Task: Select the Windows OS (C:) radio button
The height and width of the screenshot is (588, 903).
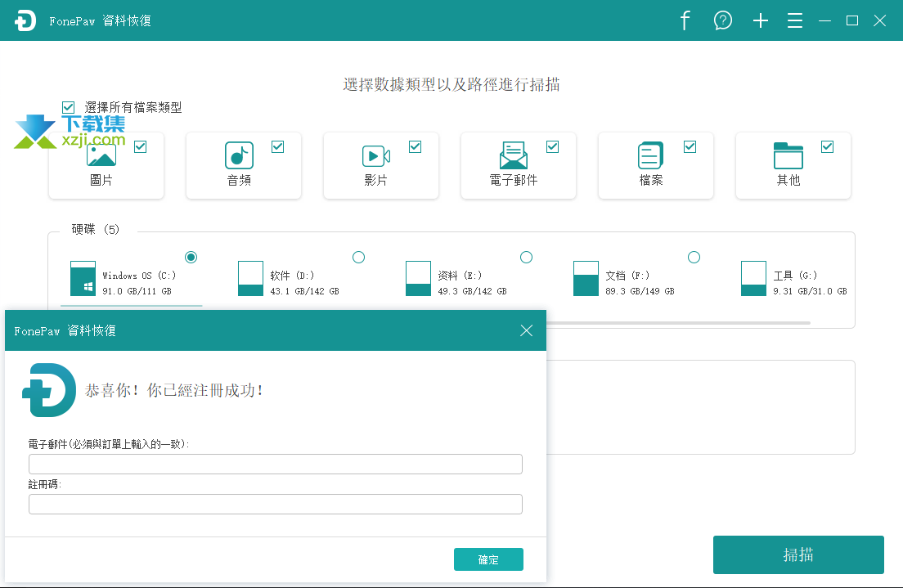Action: pyautogui.click(x=191, y=257)
